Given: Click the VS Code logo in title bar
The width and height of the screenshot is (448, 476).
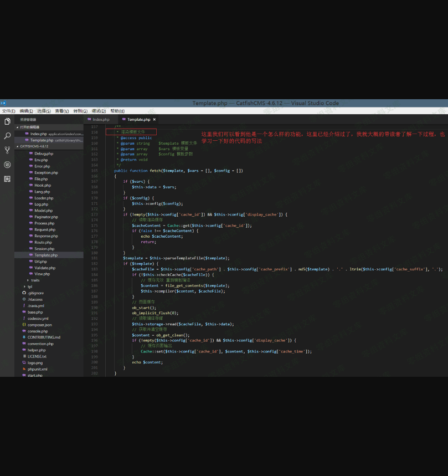Looking at the screenshot, I should [3, 103].
